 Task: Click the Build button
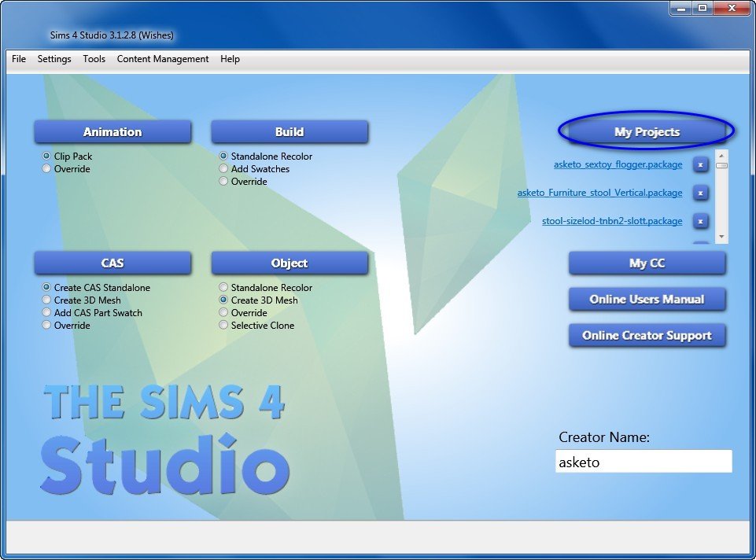(289, 131)
